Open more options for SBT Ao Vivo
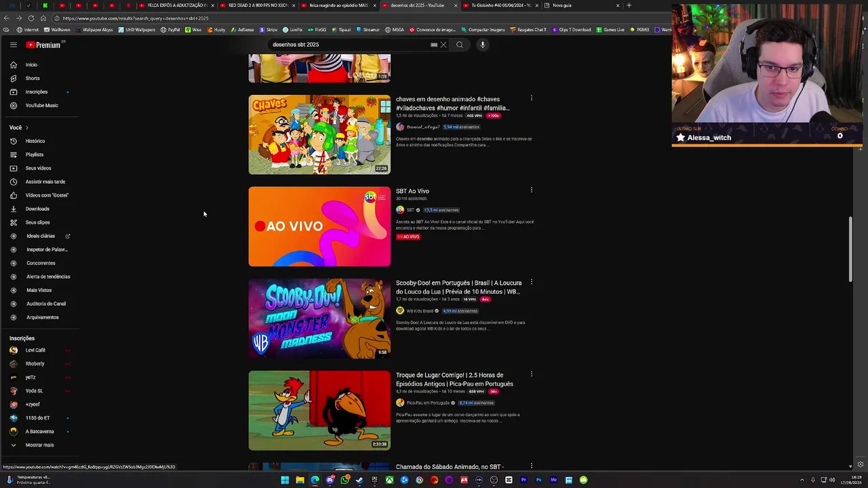Image resolution: width=868 pixels, height=488 pixels. point(532,190)
